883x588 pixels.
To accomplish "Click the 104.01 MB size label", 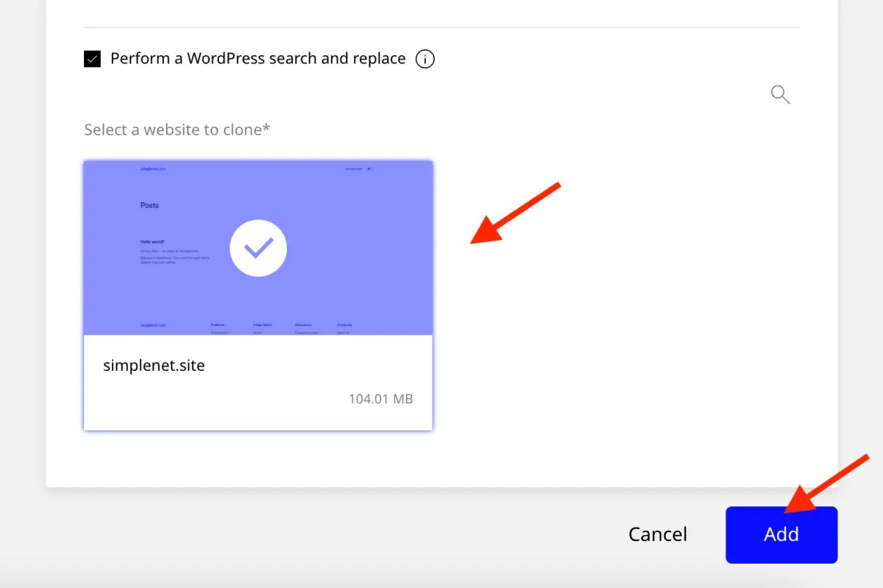I will (x=381, y=398).
